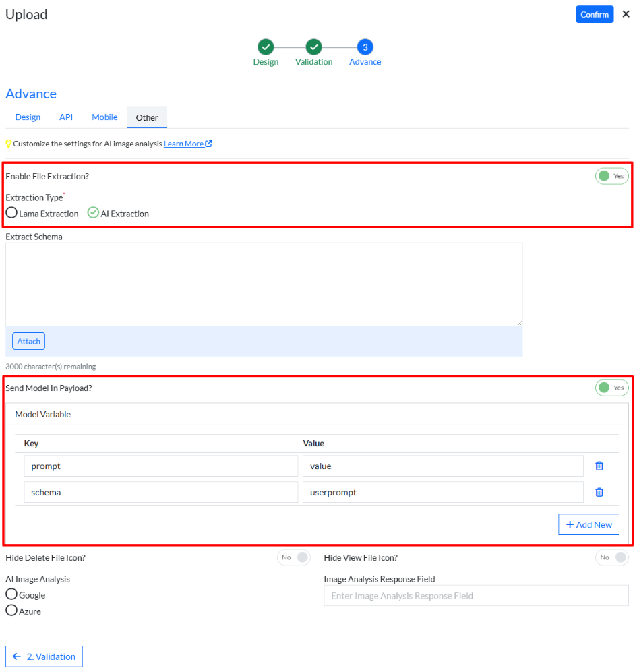635x672 pixels.
Task: Disable the Enable File Extraction toggle
Action: click(611, 176)
